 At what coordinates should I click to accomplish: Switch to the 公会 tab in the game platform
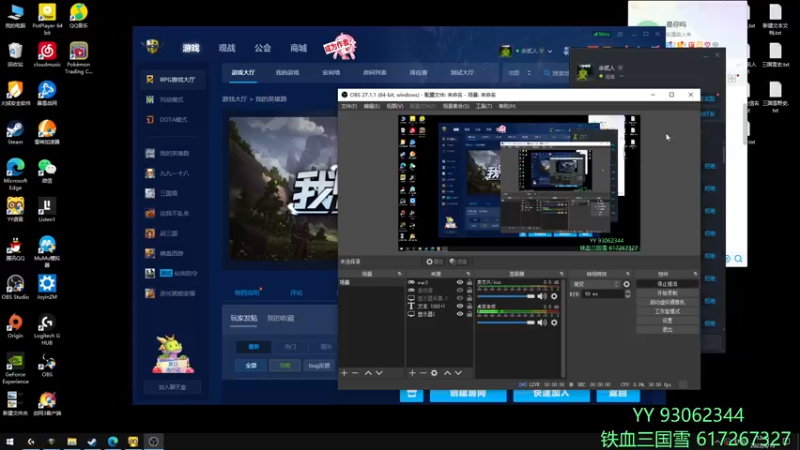(x=263, y=48)
